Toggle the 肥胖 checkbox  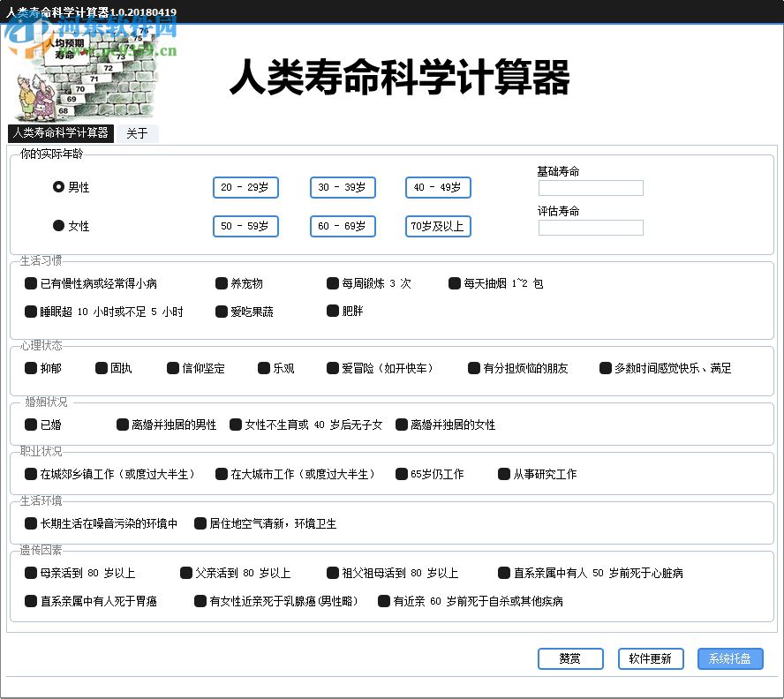pyautogui.click(x=332, y=312)
